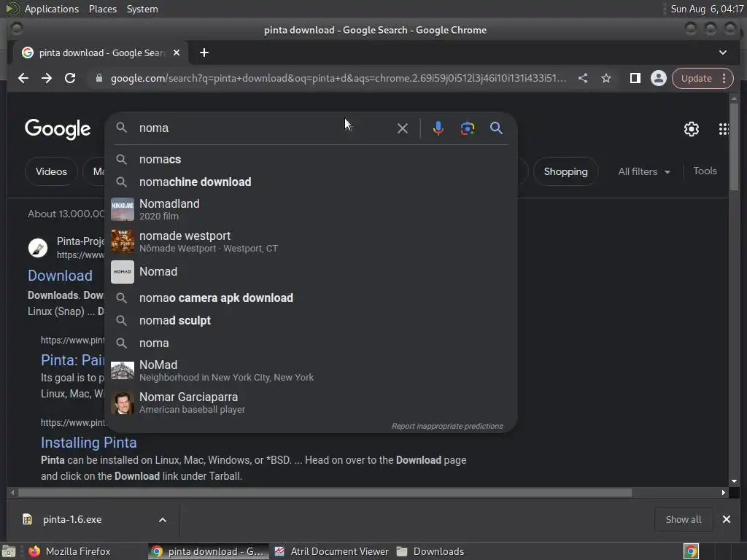The image size is (747, 560).
Task: Go forward one page in Chrome
Action: [47, 78]
